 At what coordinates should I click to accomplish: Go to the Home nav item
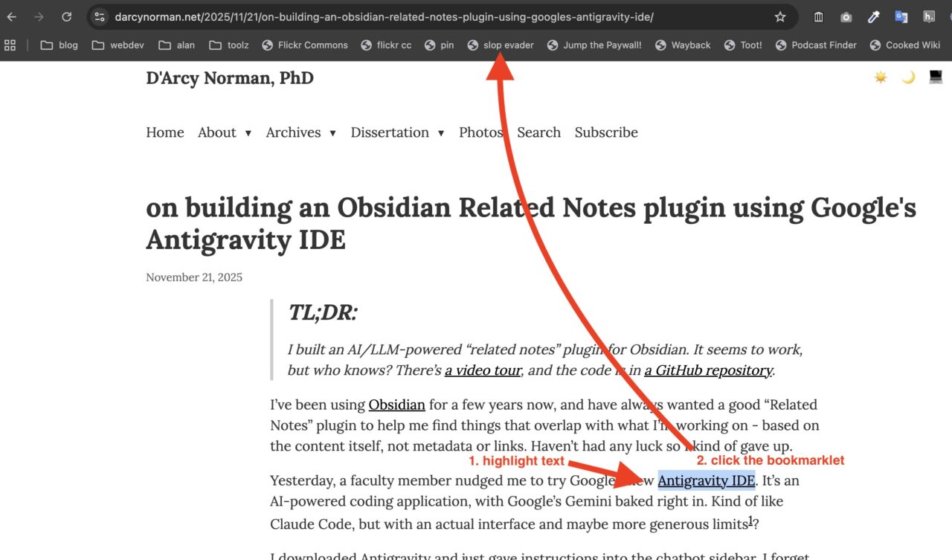click(164, 132)
